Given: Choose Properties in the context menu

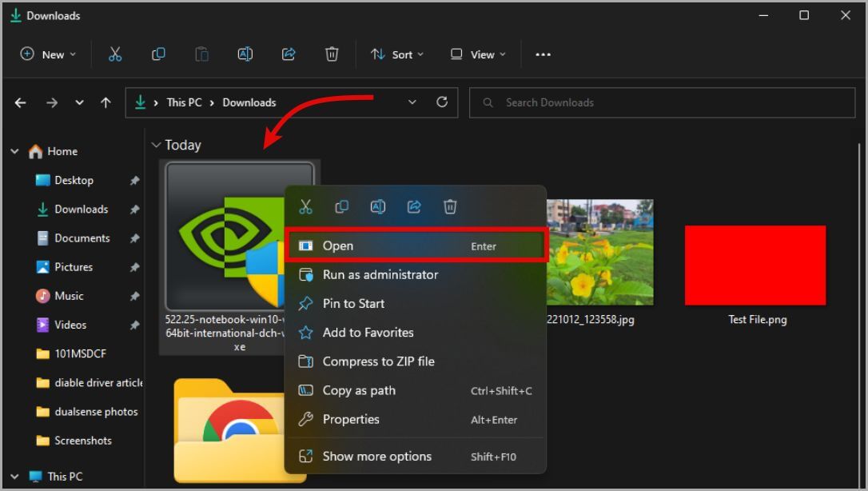Looking at the screenshot, I should point(416,419).
